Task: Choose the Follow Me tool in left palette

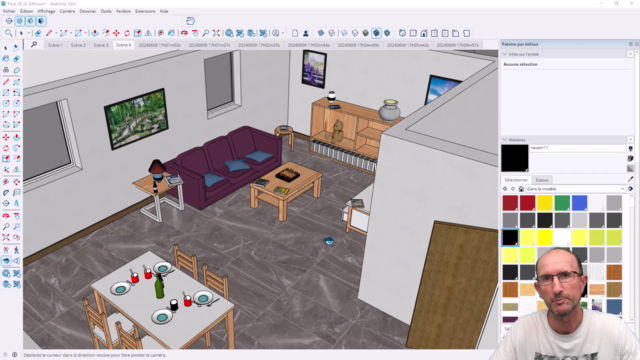Action: pos(16,148)
